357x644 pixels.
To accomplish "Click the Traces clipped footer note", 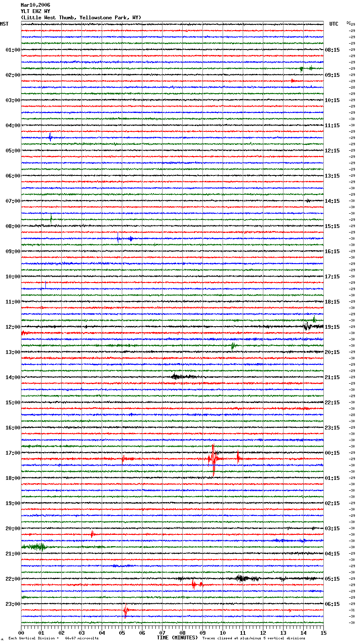I will tap(254, 638).
